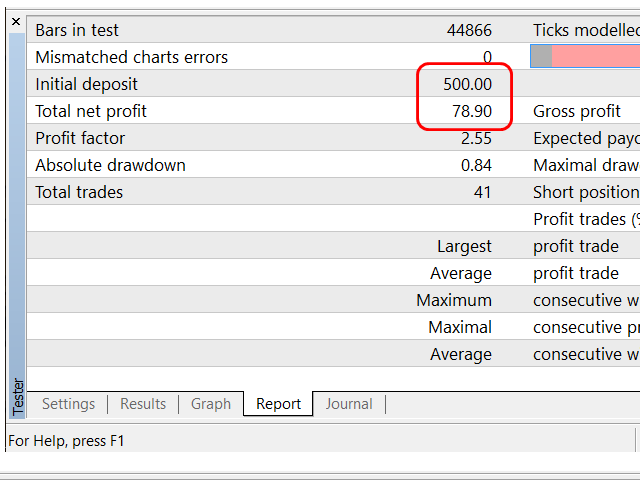Close the Tester panel with the X

pos(15,22)
